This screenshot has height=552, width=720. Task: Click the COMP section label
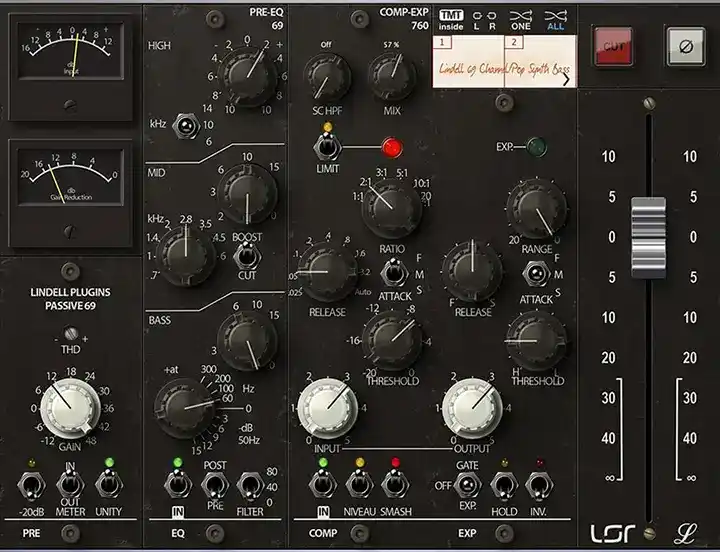click(323, 533)
